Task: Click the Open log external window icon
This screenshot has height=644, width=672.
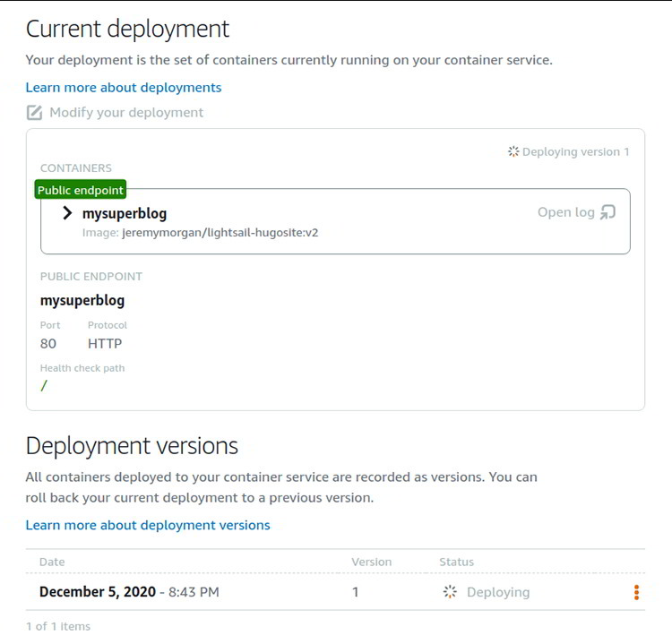Action: tap(608, 212)
